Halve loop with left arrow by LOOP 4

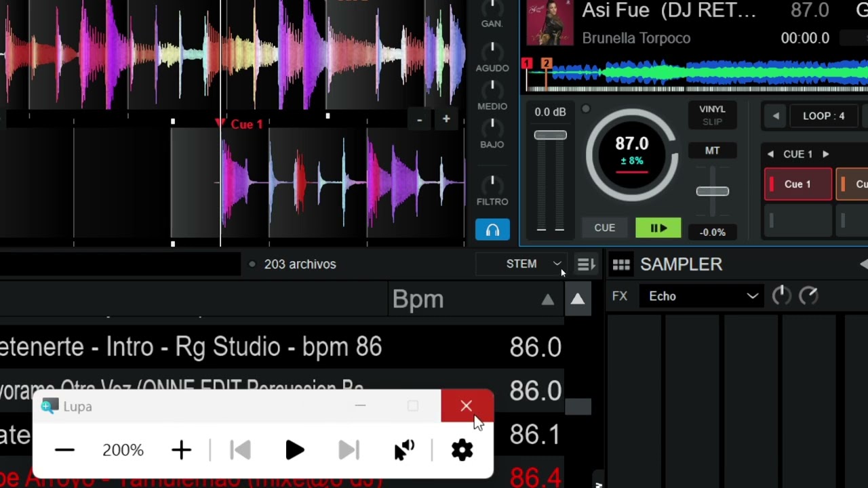776,116
